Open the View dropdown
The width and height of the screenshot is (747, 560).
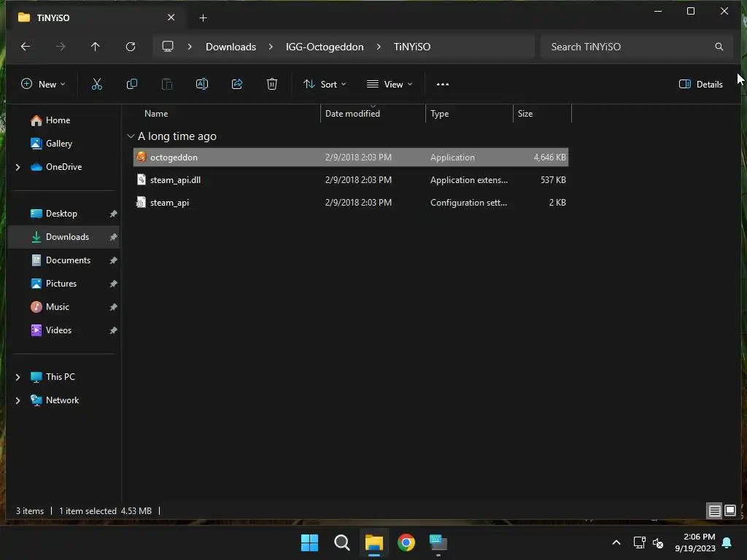390,85
